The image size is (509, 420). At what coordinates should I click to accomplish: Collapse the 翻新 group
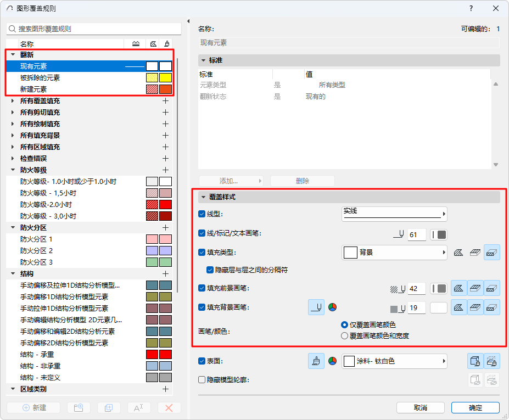[13, 54]
